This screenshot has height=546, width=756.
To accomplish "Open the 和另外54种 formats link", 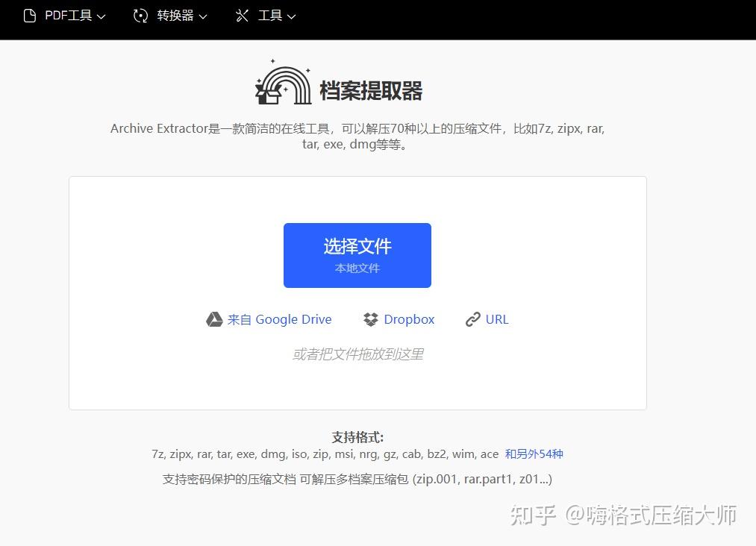I will tap(534, 454).
